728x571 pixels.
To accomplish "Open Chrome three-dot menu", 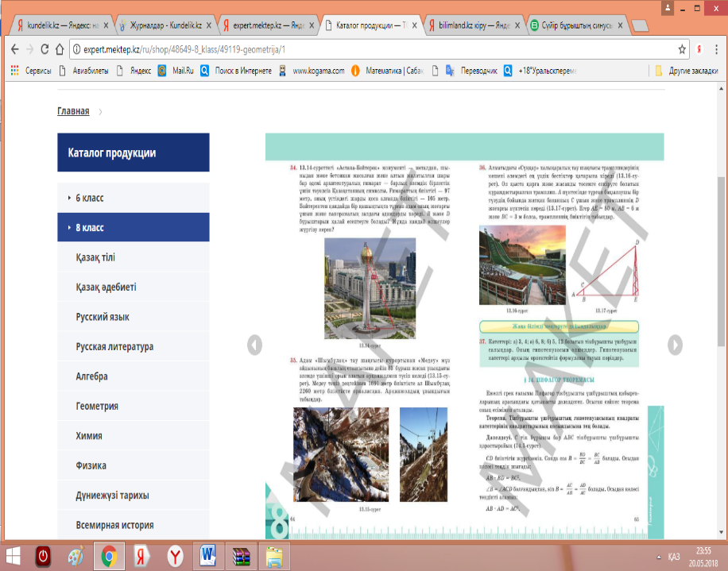I will tap(716, 49).
